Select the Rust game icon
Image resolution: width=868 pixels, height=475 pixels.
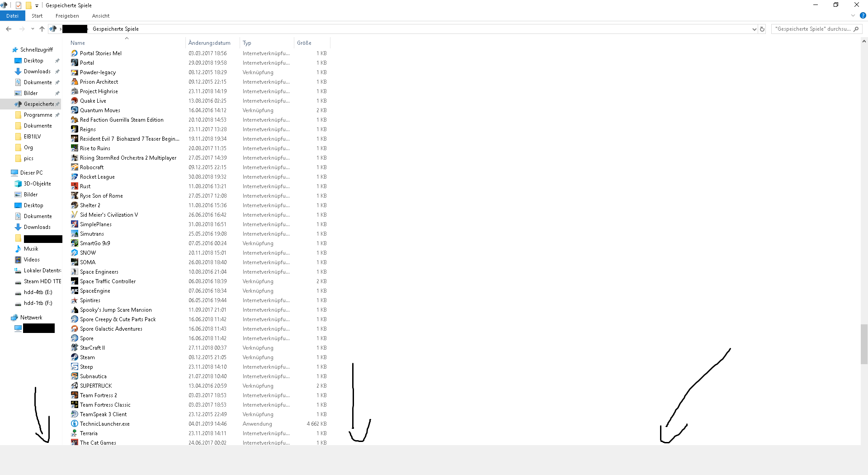point(75,186)
